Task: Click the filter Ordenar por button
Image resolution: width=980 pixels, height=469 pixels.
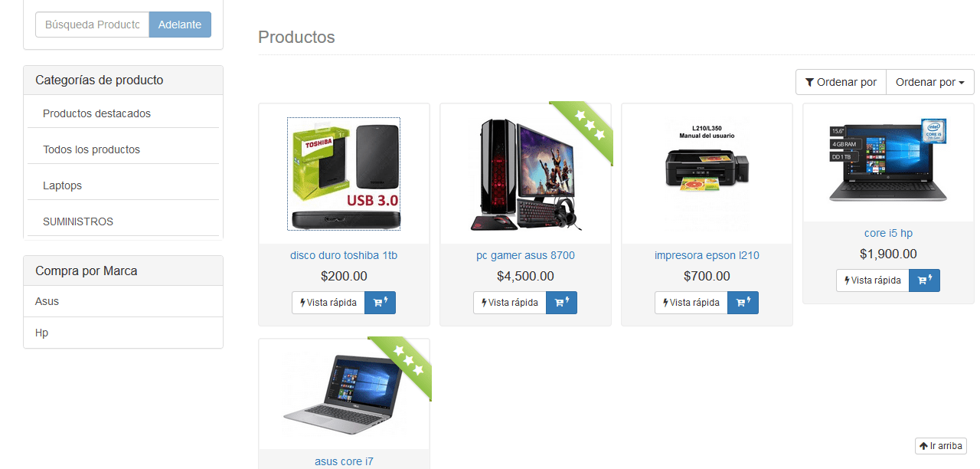Action: coord(841,82)
